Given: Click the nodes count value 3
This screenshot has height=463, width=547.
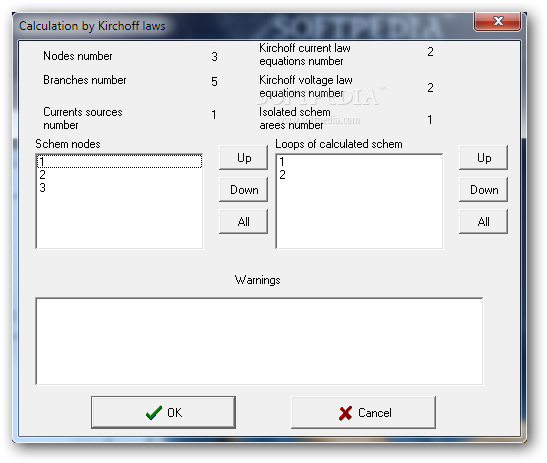Looking at the screenshot, I should (214, 57).
